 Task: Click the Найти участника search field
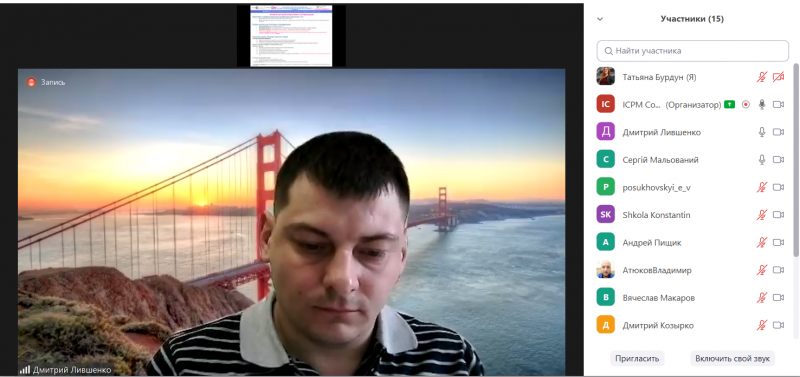point(692,51)
